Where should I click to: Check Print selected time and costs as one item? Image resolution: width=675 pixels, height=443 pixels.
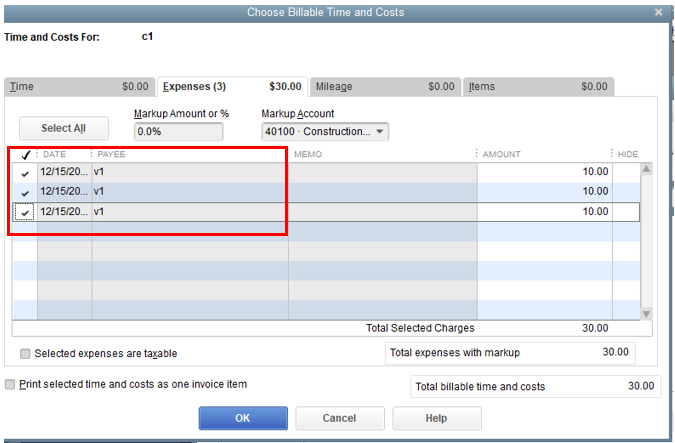click(x=9, y=384)
